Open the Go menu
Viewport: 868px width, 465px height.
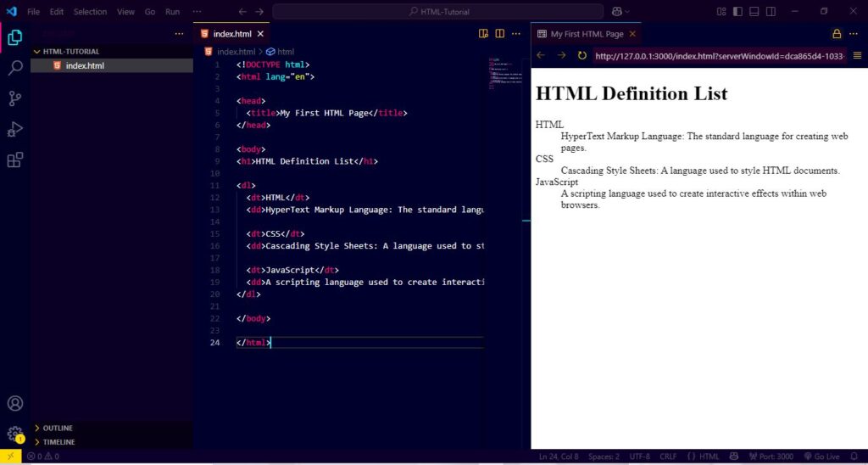pyautogui.click(x=150, y=11)
